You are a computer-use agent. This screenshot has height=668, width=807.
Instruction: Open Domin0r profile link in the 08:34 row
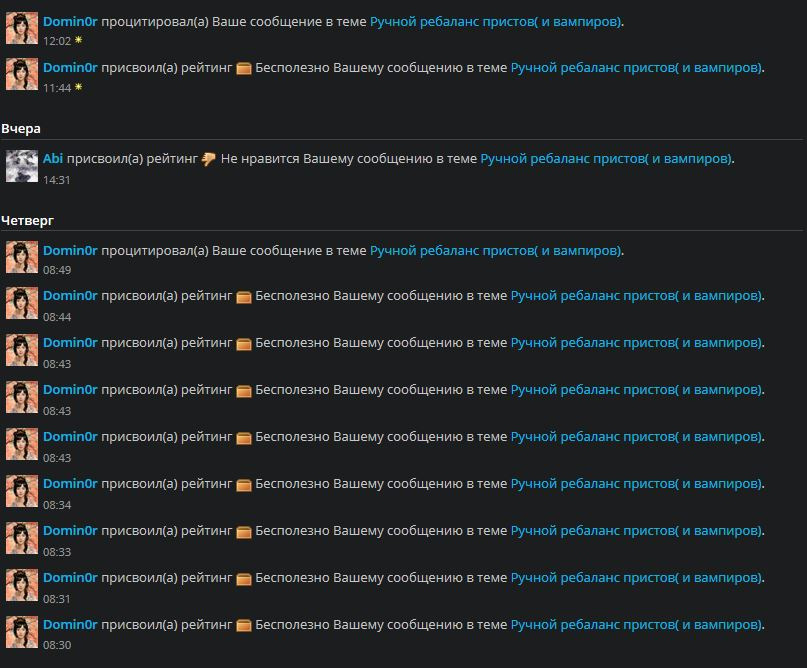pos(70,484)
